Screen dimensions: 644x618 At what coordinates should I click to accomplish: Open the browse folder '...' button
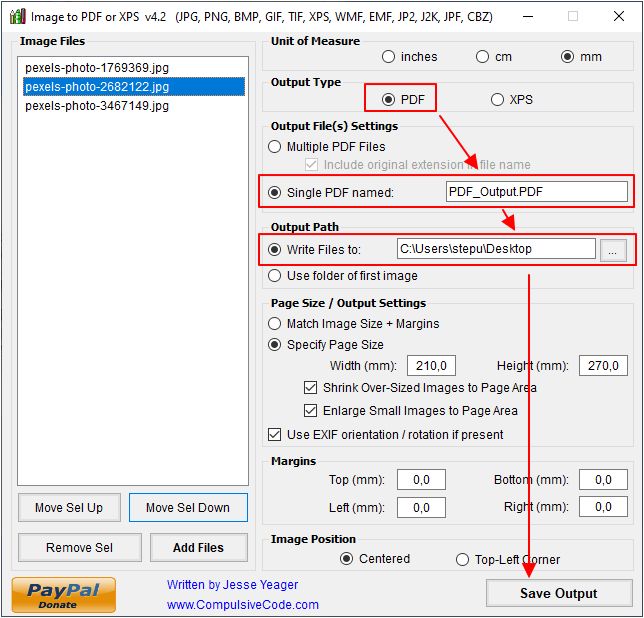click(613, 250)
